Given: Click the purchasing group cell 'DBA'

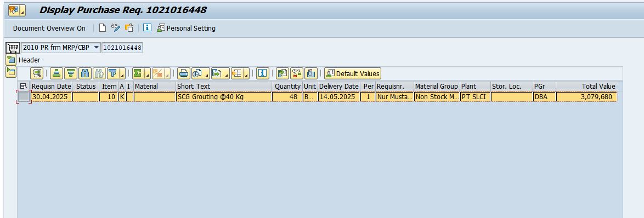Looking at the screenshot, I should click(x=544, y=97).
